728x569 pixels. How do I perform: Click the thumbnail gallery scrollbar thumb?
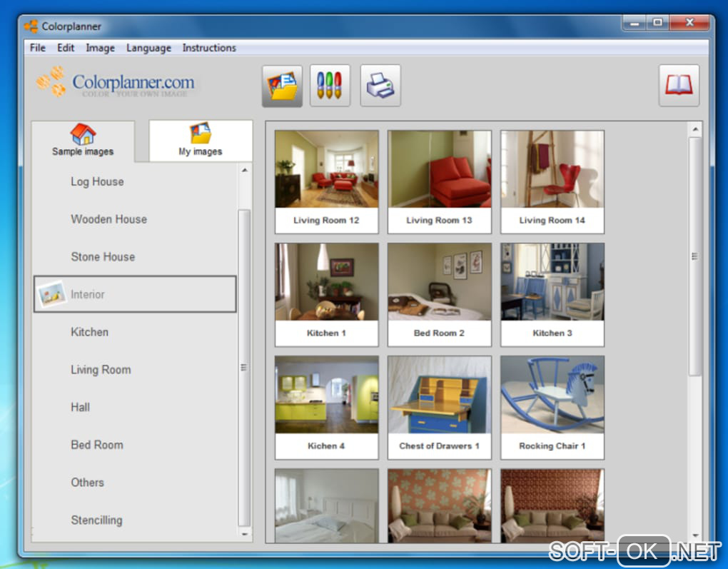point(694,256)
